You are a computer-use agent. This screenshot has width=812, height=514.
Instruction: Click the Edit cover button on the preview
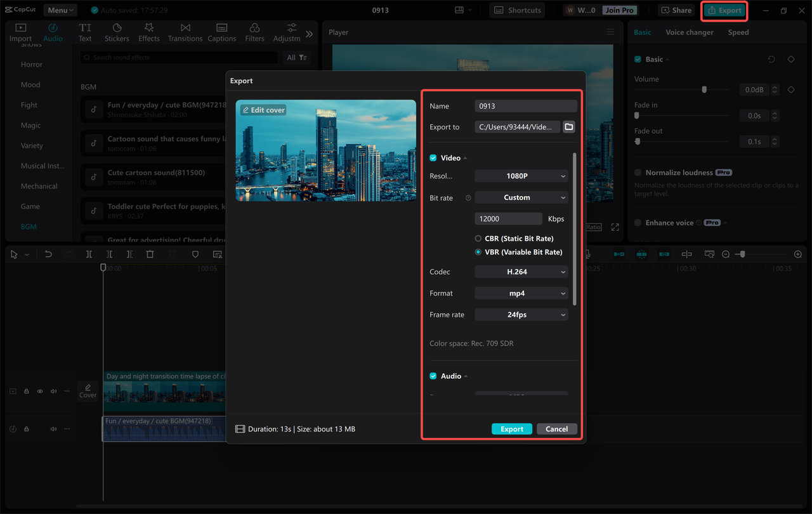click(263, 109)
